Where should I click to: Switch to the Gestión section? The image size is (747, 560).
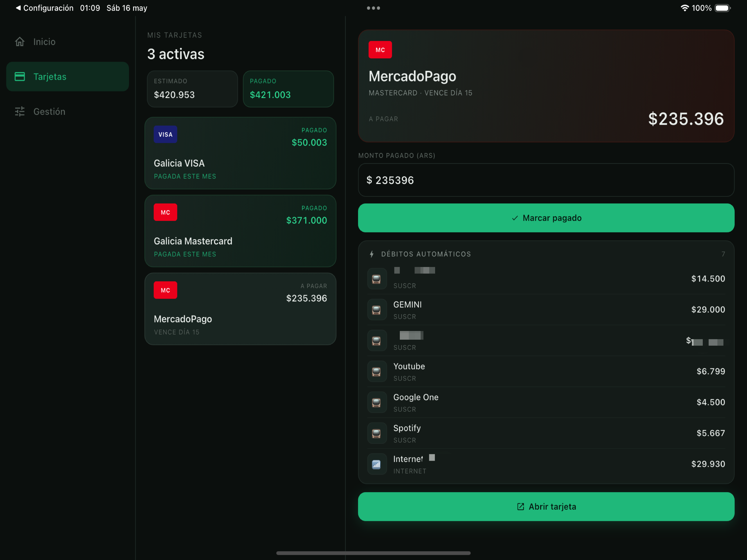(68, 112)
